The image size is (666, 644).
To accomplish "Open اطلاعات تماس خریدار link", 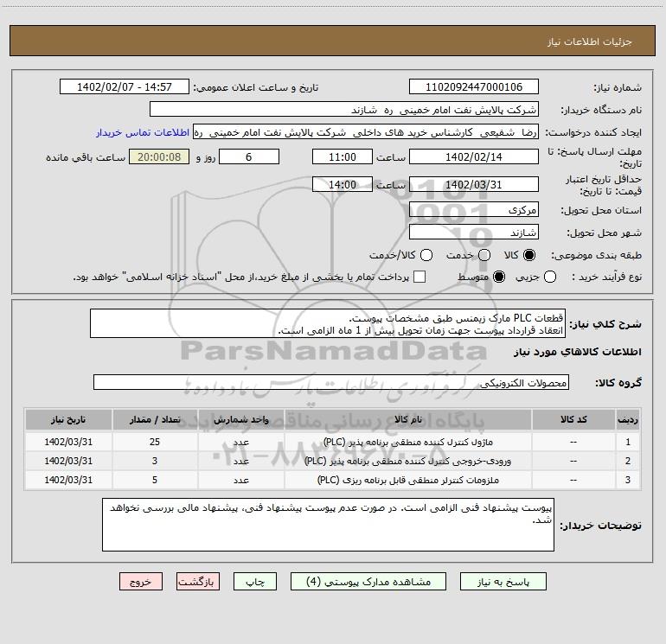I will point(143,132).
